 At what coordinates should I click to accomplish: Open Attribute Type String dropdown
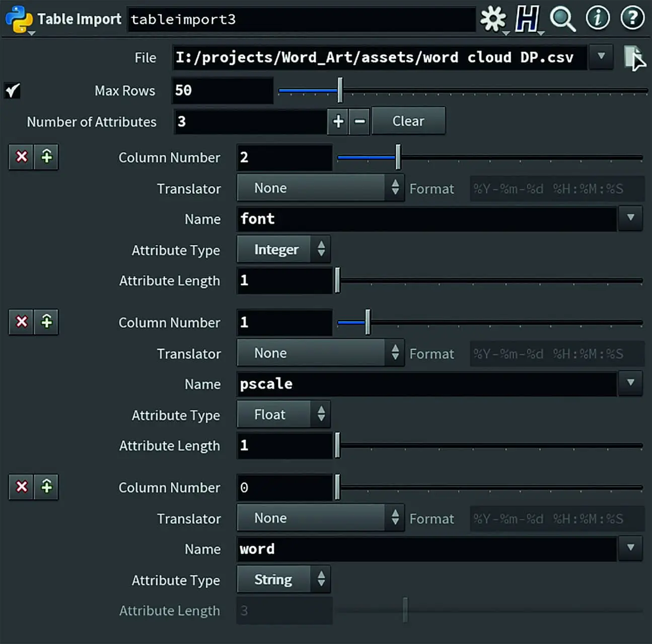click(283, 580)
